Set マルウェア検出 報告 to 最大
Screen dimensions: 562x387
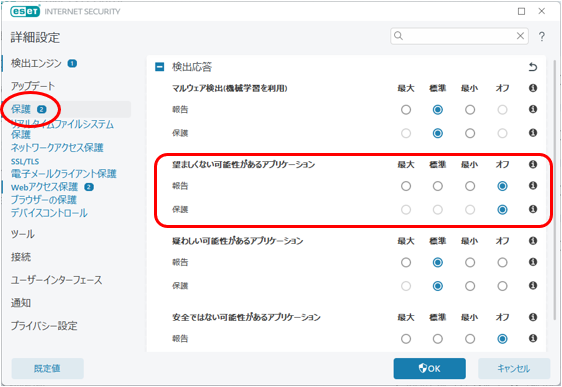coord(406,110)
